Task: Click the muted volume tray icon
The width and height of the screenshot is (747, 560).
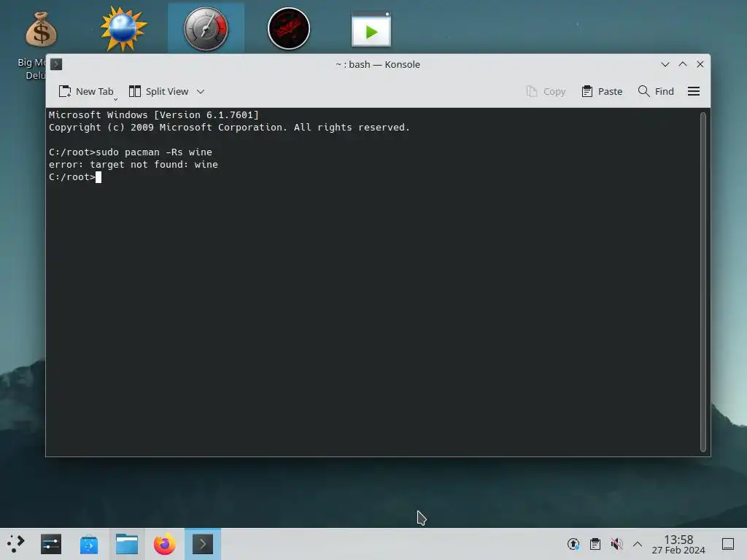Action: click(x=616, y=544)
